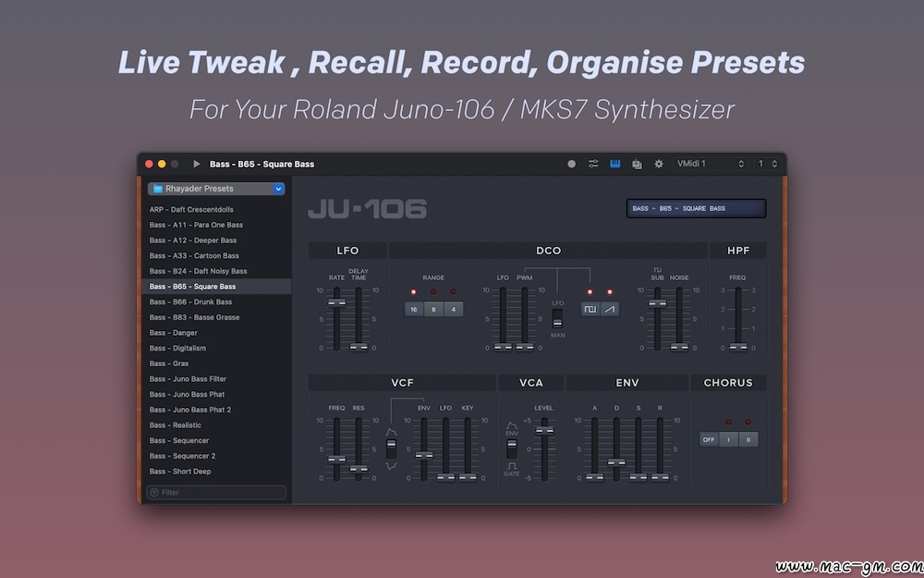924x578 pixels.
Task: Select preset Bass - B66 - Drunk Bass
Action: 216,302
